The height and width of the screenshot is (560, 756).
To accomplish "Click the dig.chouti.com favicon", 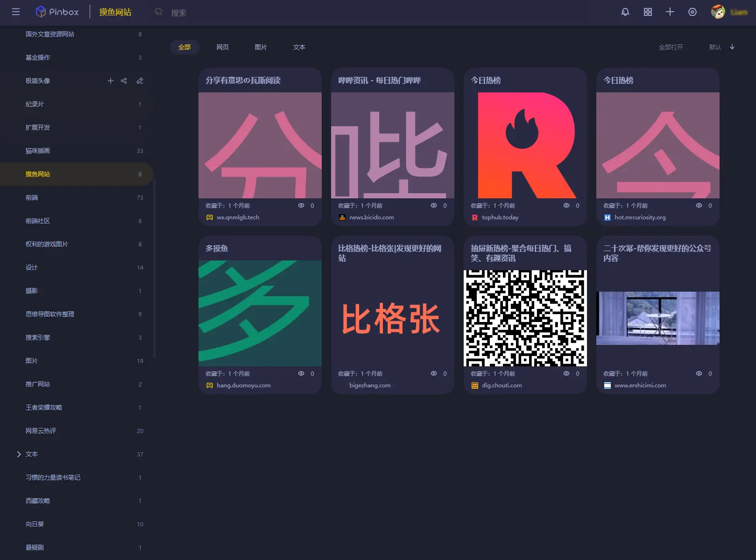I will [x=475, y=385].
